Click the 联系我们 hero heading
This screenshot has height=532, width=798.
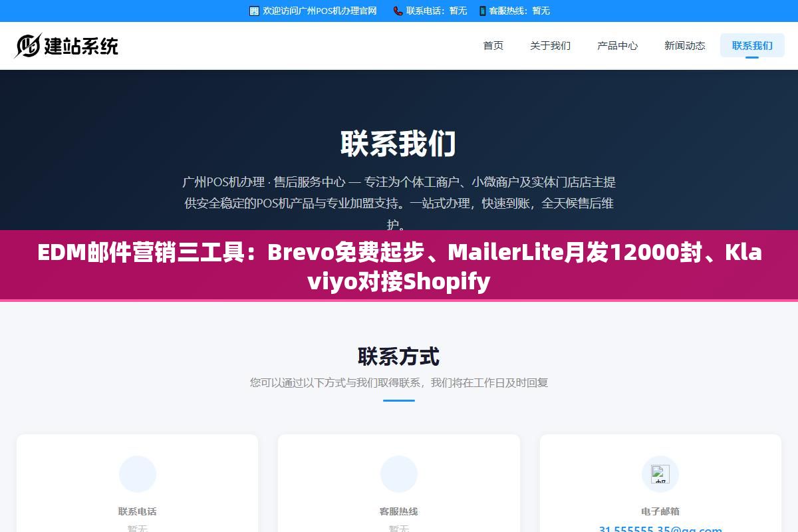pos(399,143)
